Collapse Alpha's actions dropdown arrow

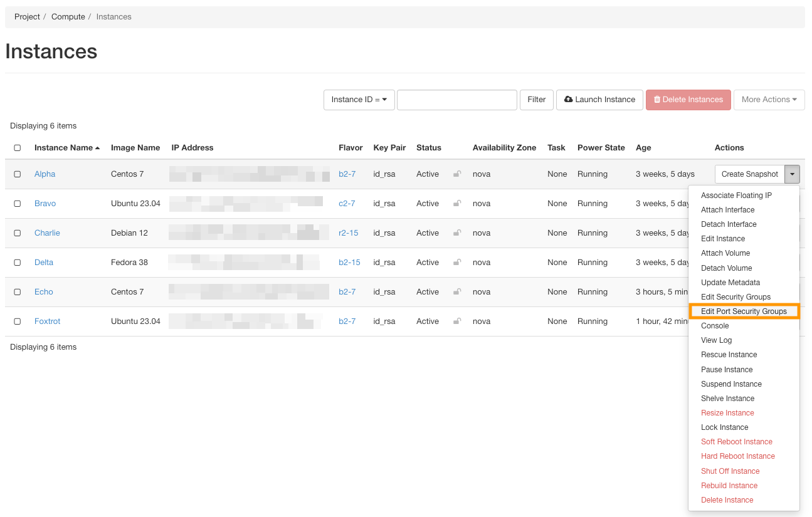(793, 174)
